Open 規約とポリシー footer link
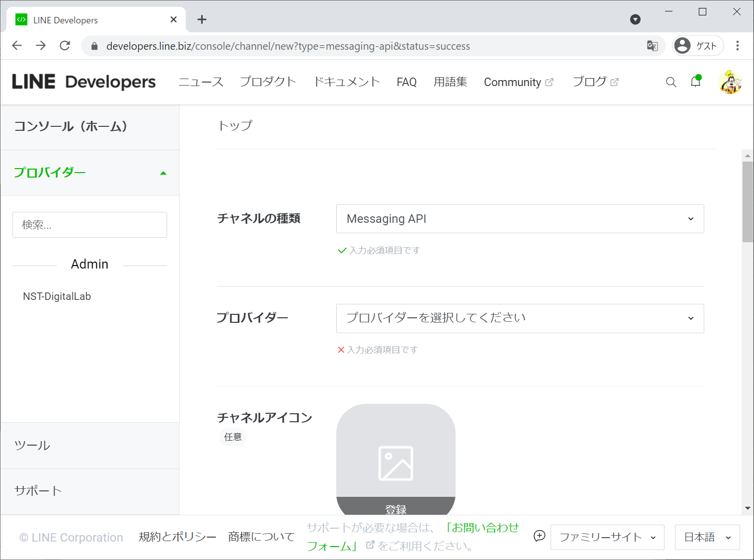This screenshot has width=754, height=560. tap(178, 537)
